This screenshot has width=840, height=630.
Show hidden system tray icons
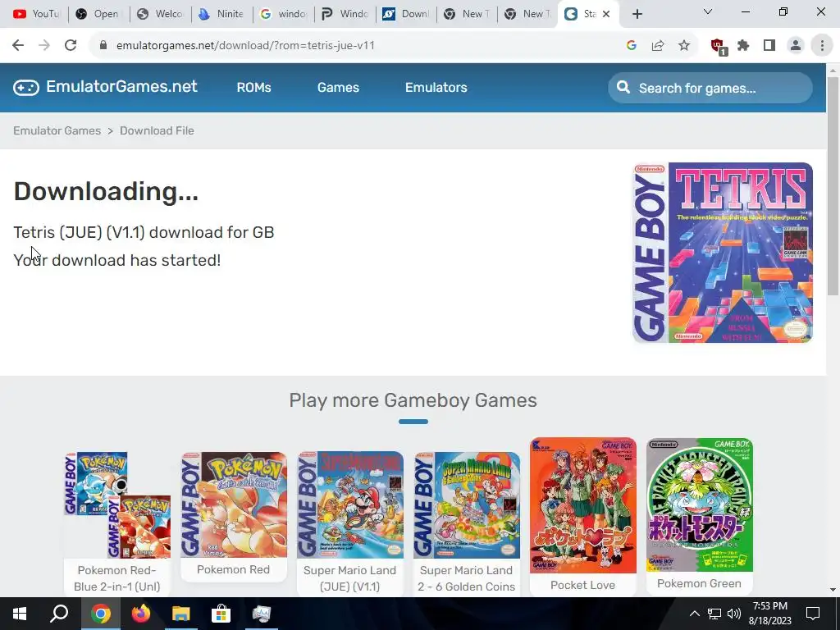[694, 614]
